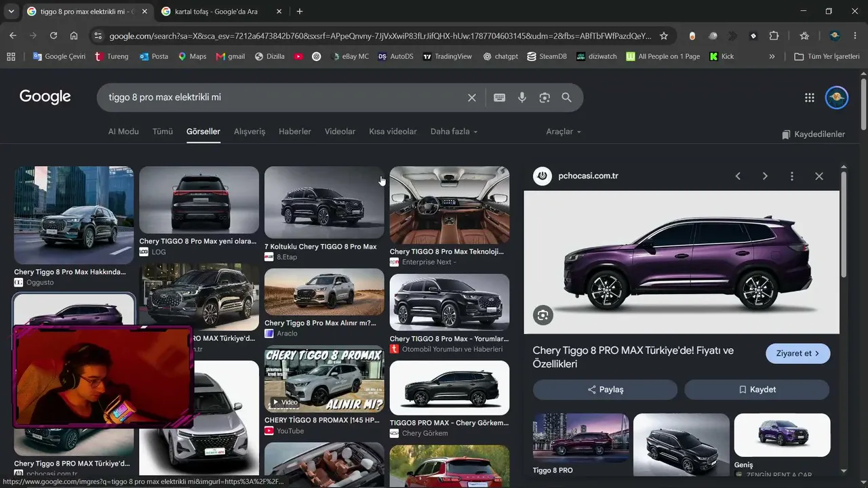Save the image with Kaydet
Viewport: 868px width, 488px height.
[x=757, y=390]
